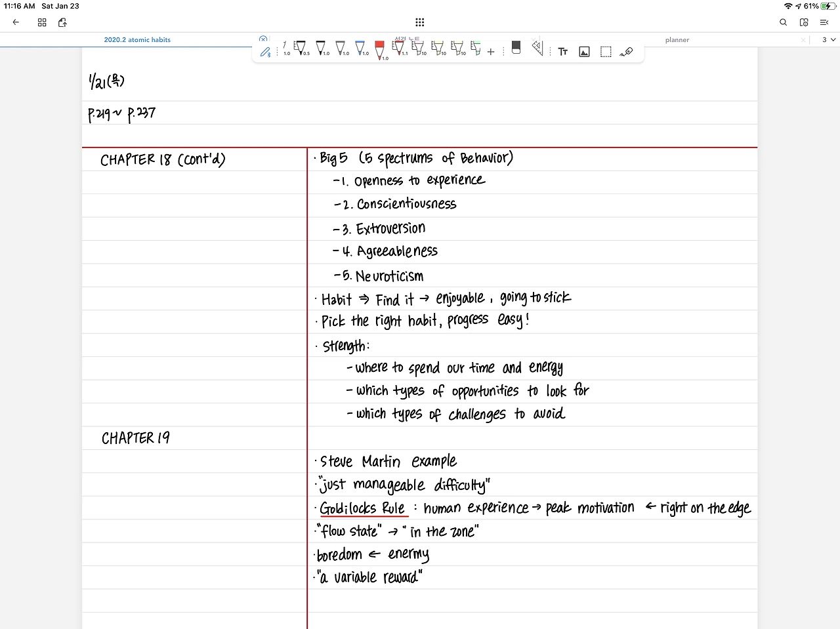
Task: Toggle the stylus Bluetooth pencil mode
Action: (265, 52)
